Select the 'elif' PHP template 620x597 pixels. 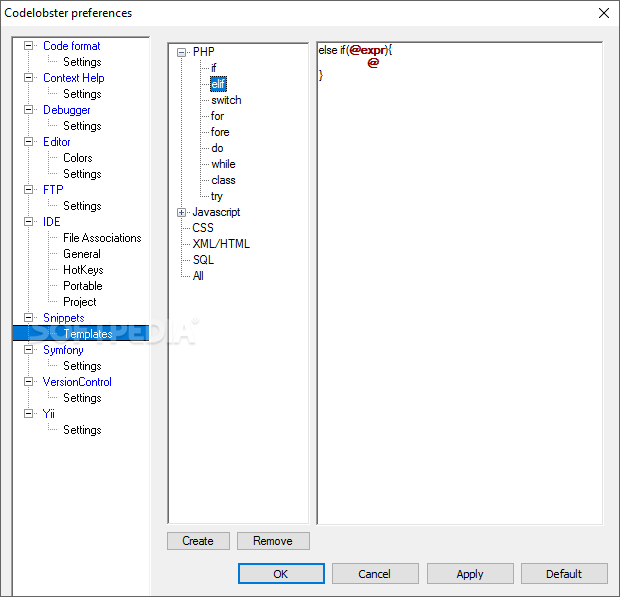click(218, 84)
